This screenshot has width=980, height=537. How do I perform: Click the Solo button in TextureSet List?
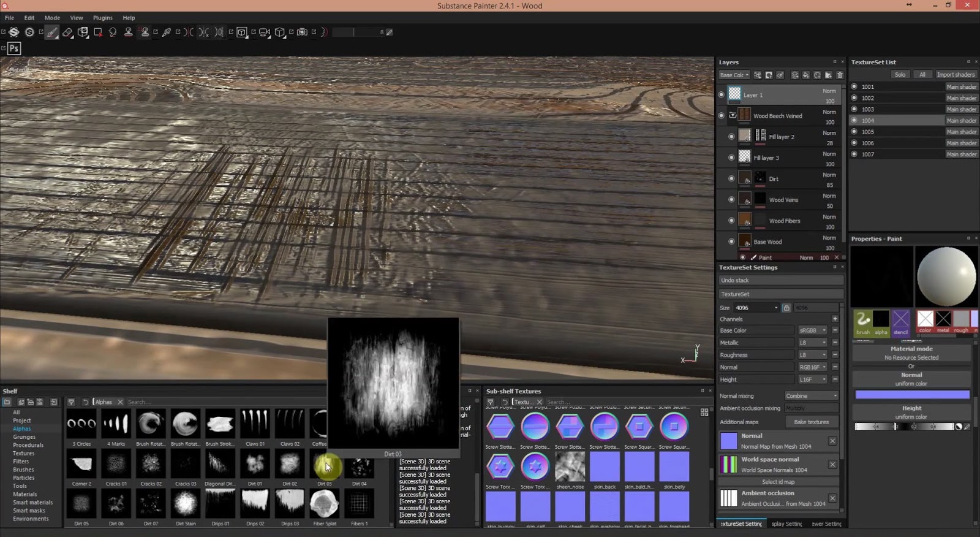[x=900, y=75]
